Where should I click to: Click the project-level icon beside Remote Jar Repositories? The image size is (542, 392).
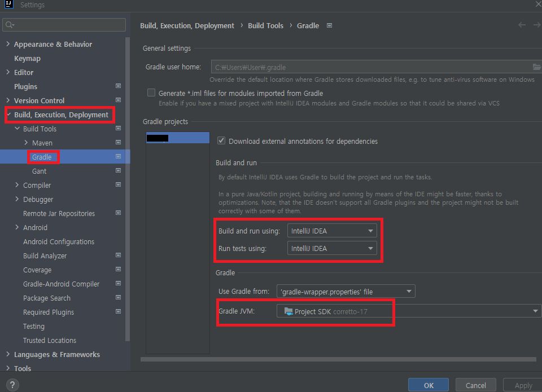coord(118,213)
